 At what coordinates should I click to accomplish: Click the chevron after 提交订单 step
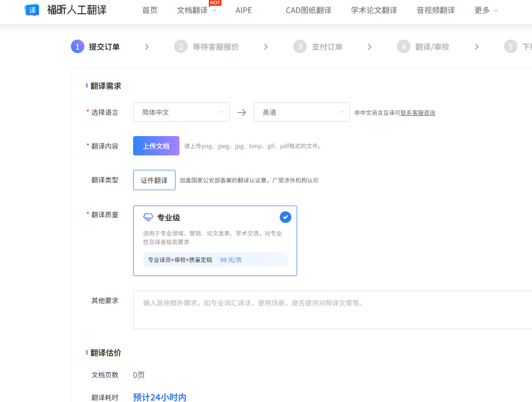click(147, 47)
